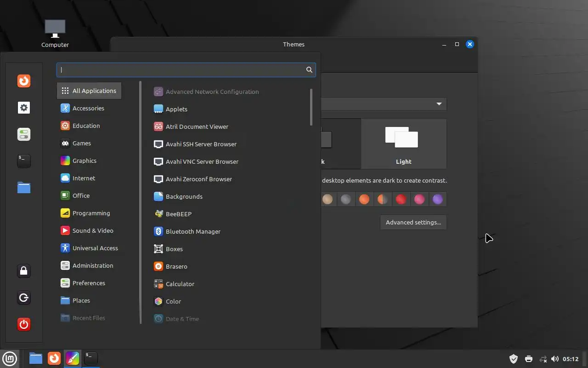This screenshot has height=368, width=588.
Task: Select the Internet category
Action: click(x=89, y=178)
